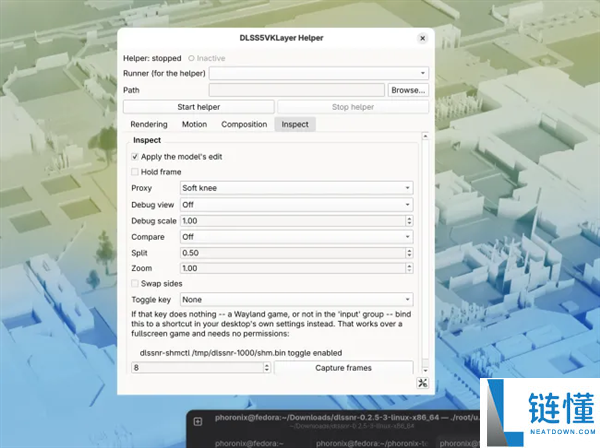Switch to the Motion tab
The width and height of the screenshot is (600, 448).
pos(194,124)
